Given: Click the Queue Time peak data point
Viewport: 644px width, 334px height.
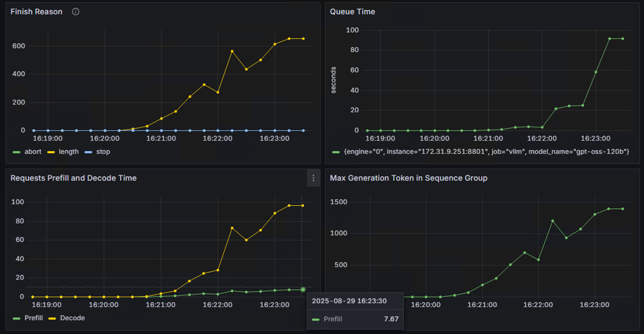Looking at the screenshot, I should pos(609,39).
